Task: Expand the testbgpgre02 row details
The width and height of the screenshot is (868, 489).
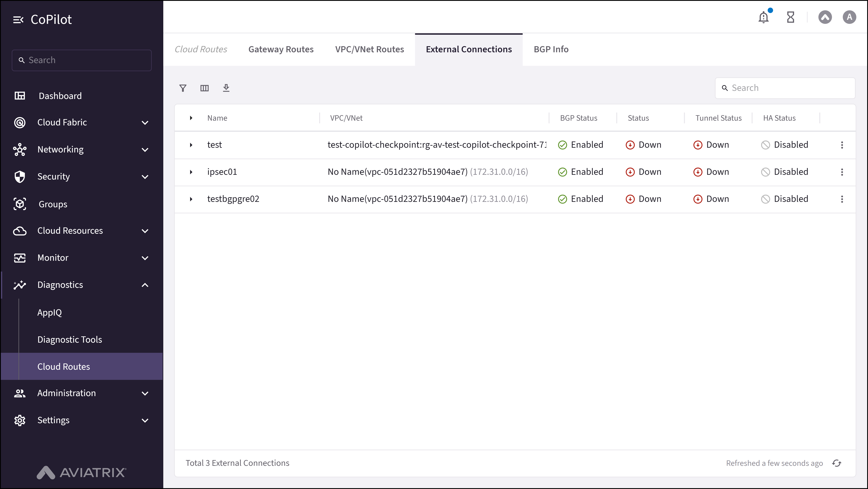Action: tap(191, 199)
